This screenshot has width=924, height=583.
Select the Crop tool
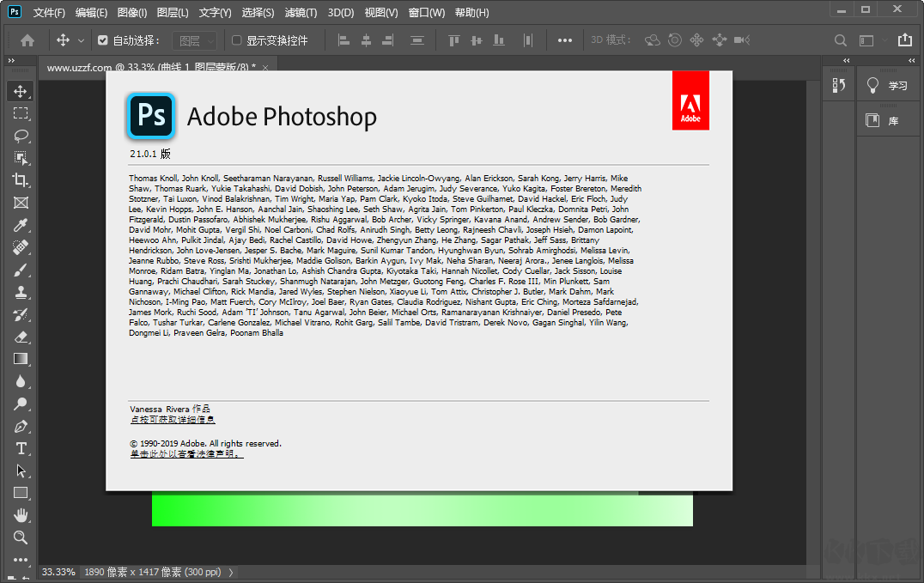(21, 180)
